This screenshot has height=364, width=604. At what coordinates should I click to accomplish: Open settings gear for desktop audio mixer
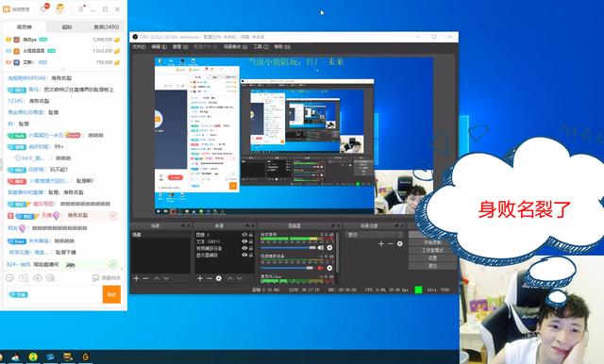pos(329,248)
